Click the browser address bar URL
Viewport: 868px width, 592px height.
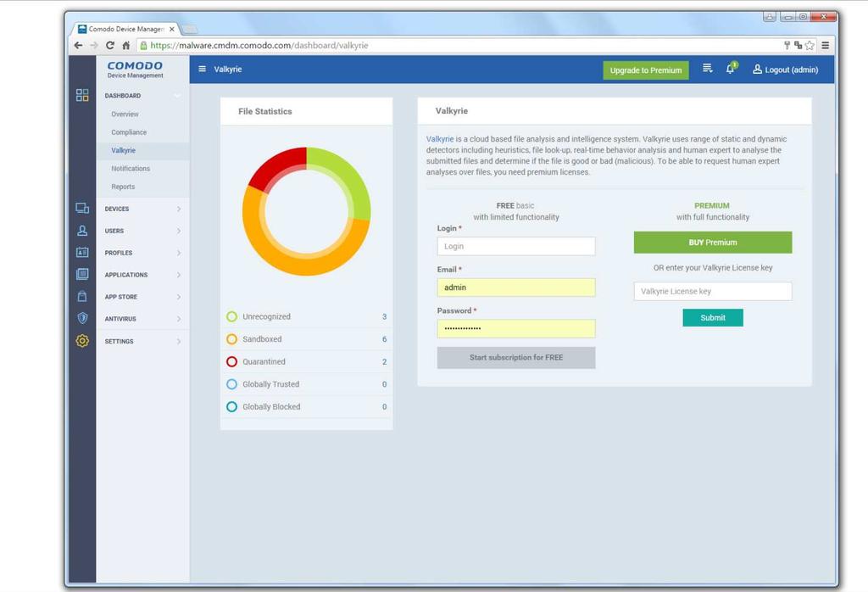(259, 46)
